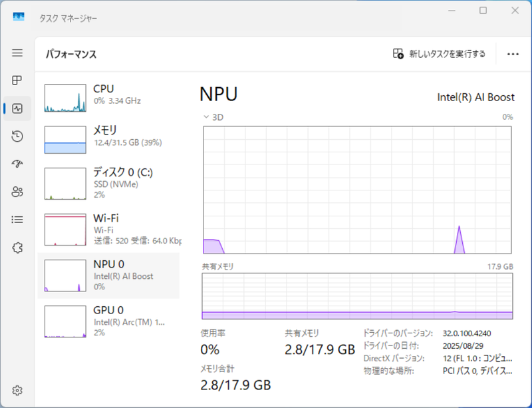This screenshot has height=408, width=532.
Task: Select the Wi-Fi performance item
Action: [109, 228]
